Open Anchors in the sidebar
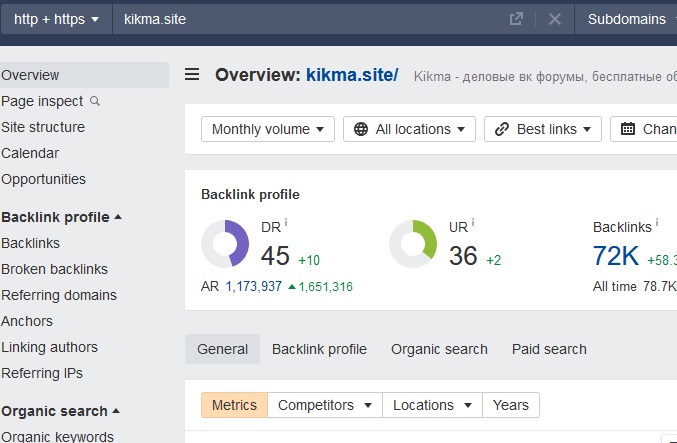The height and width of the screenshot is (443, 677). (27, 321)
